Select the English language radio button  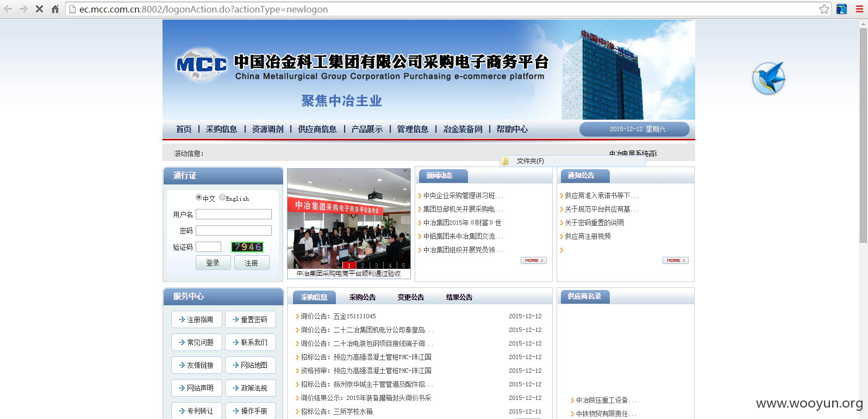[x=222, y=198]
